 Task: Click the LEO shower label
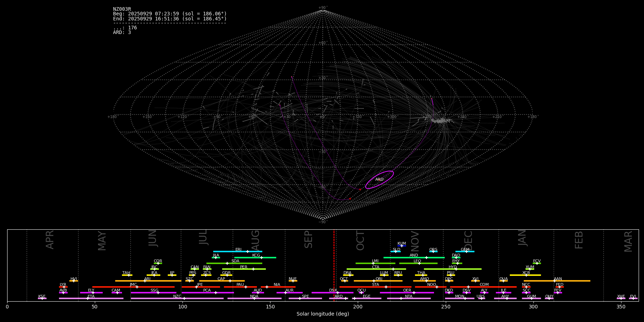417,261
